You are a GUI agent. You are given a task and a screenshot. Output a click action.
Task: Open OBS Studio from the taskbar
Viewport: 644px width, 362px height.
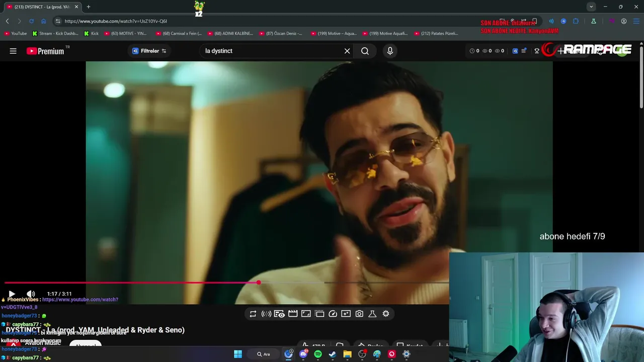coord(362,354)
